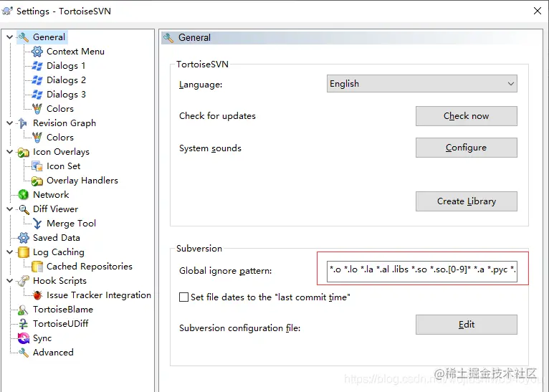Image resolution: width=549 pixels, height=392 pixels.
Task: Click the Global ignore pattern field
Action: [x=422, y=271]
